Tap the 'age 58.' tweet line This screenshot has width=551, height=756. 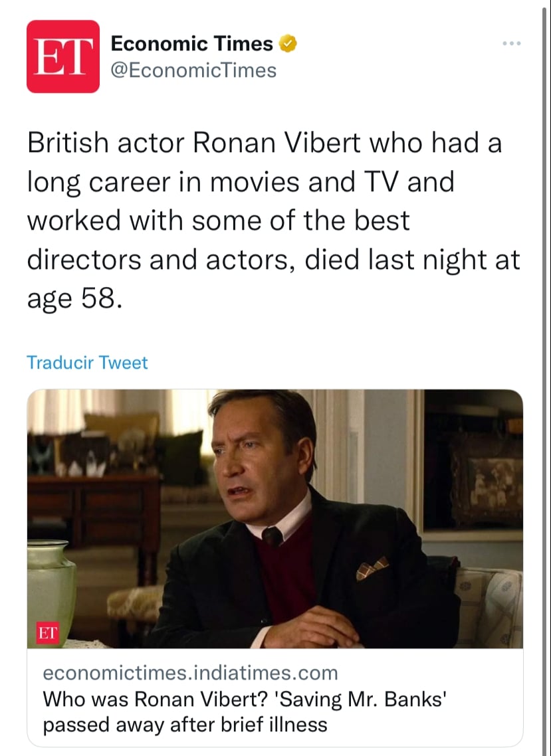coord(75,300)
